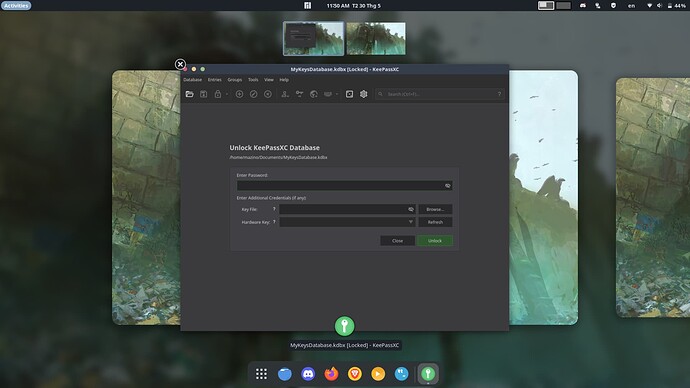690x388 pixels.
Task: Click the green Unlock button
Action: click(435, 241)
